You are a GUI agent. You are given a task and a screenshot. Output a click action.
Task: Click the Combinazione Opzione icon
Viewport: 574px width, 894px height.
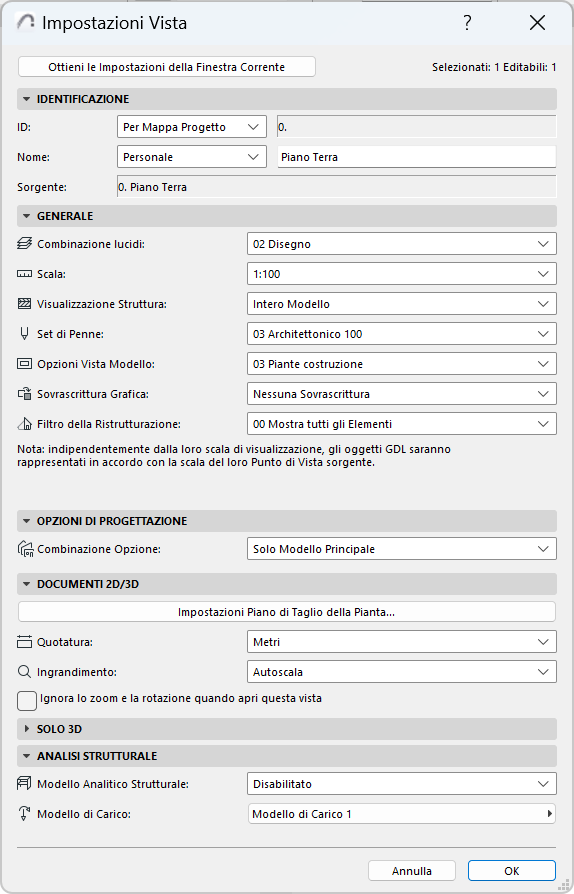pos(26,549)
